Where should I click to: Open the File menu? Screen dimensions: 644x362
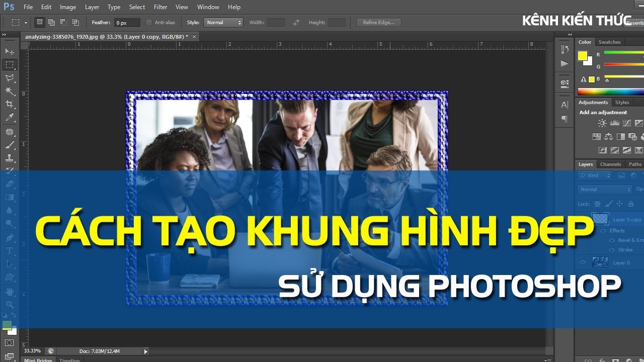(x=28, y=7)
